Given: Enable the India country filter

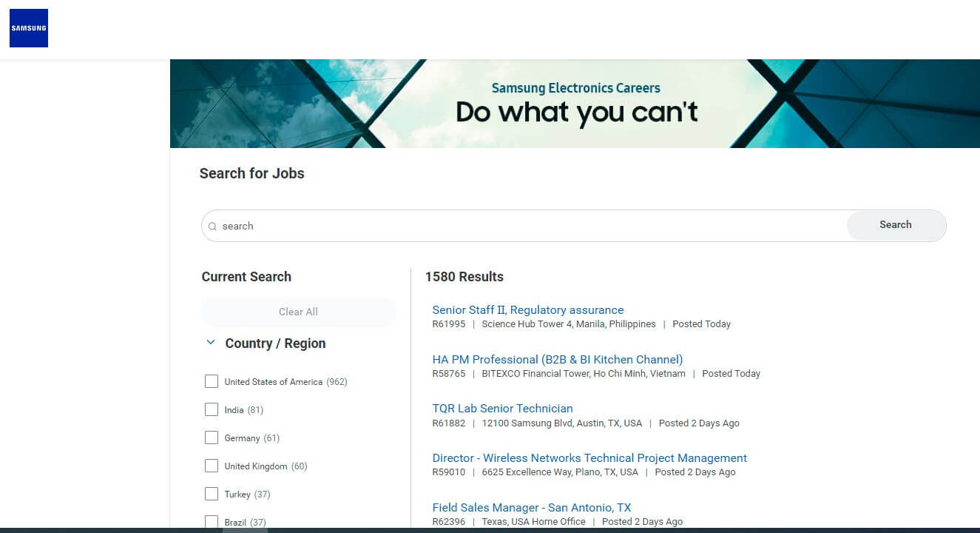Looking at the screenshot, I should click(x=212, y=409).
